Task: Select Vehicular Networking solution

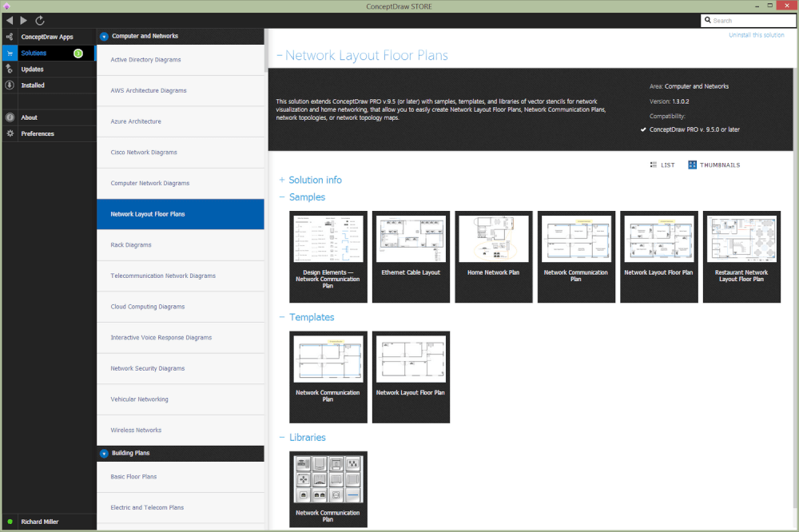Action: (x=181, y=399)
